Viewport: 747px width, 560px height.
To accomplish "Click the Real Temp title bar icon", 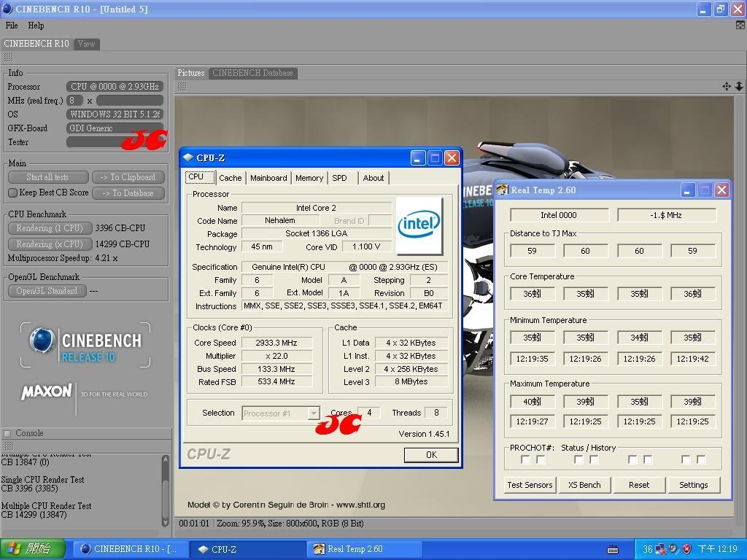I will (x=502, y=190).
